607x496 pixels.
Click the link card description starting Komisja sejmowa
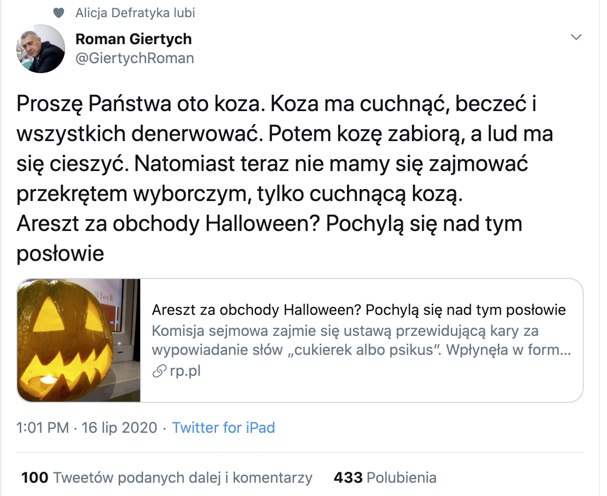361,340
